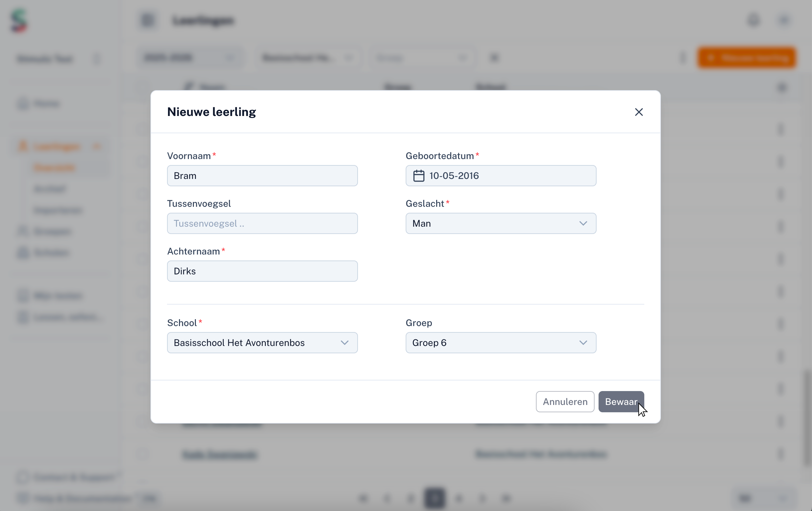Screen dimensions: 812x511
Task: Click the Achternaam field containing Dirks
Action: (262, 271)
